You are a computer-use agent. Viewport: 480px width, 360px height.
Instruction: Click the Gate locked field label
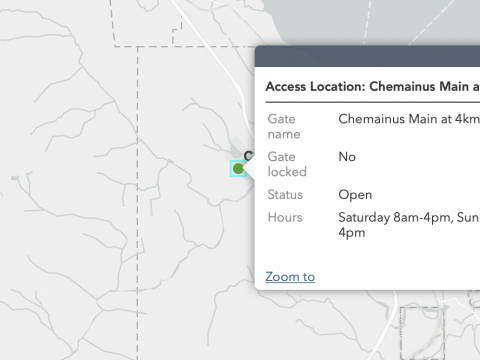pyautogui.click(x=287, y=164)
